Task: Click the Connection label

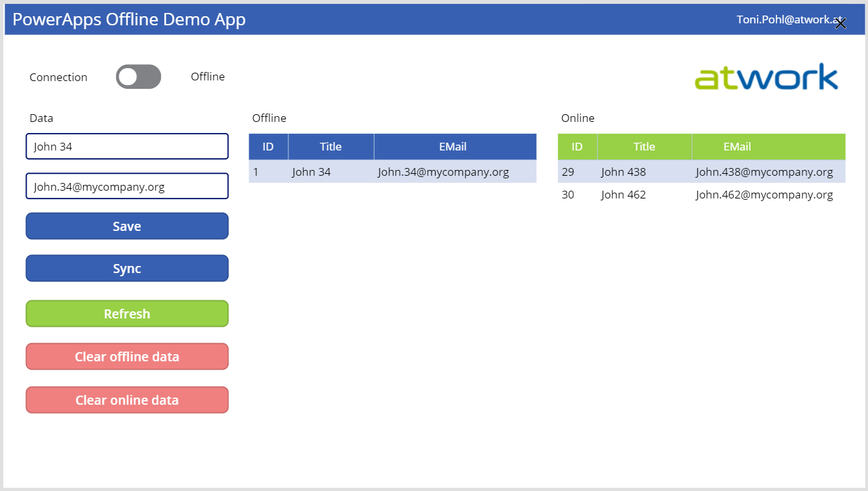Action: pos(58,77)
